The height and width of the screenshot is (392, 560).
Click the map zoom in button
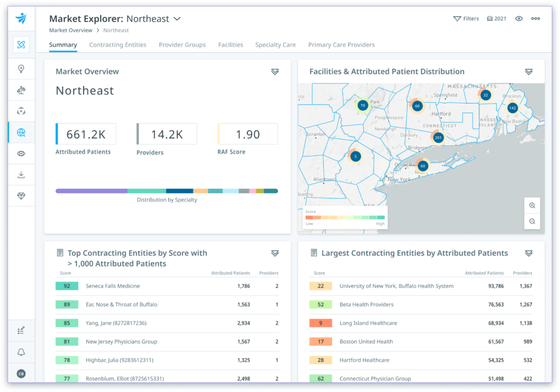(532, 206)
